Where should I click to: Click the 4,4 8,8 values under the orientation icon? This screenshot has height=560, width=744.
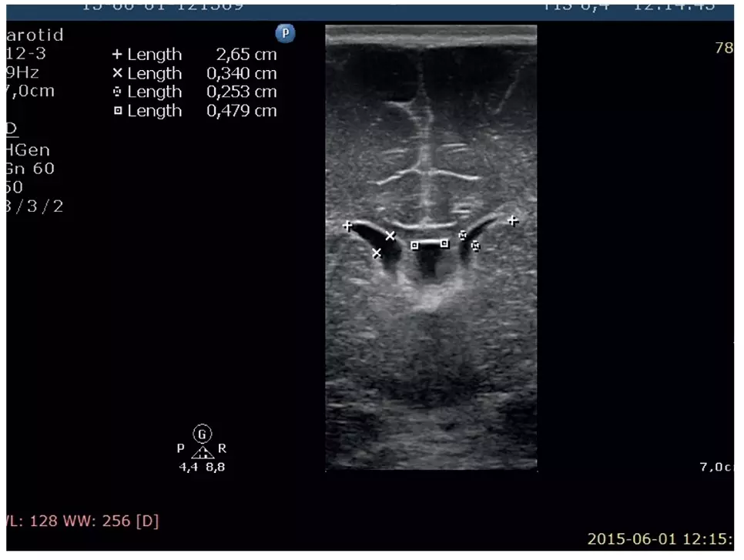pos(202,467)
